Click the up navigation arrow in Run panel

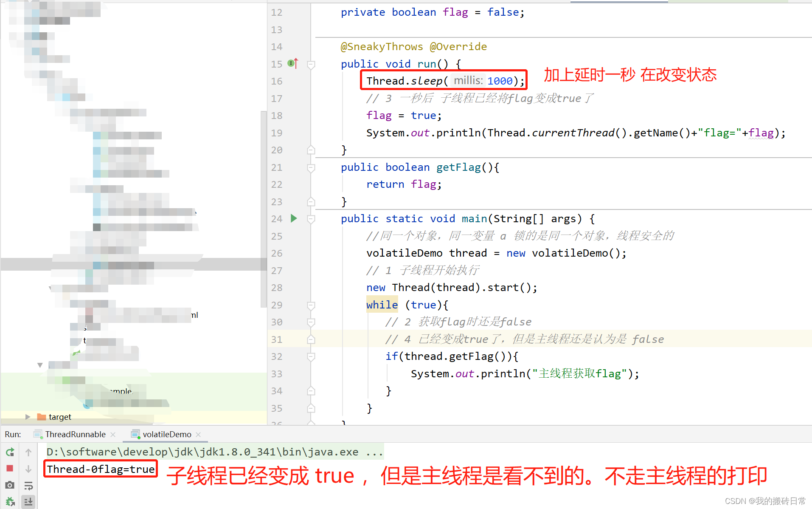pyautogui.click(x=28, y=452)
